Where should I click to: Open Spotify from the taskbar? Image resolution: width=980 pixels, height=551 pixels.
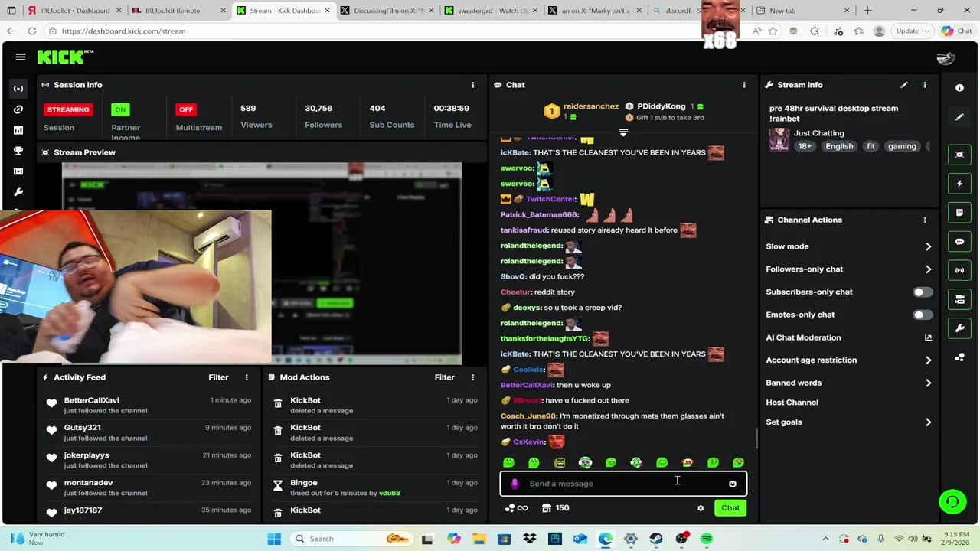pos(707,539)
